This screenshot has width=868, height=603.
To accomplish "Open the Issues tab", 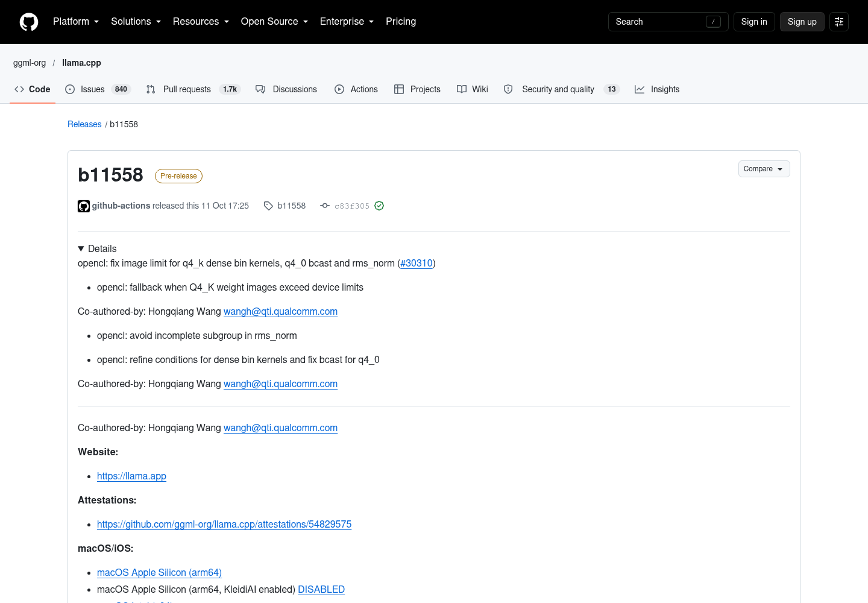I will (98, 89).
